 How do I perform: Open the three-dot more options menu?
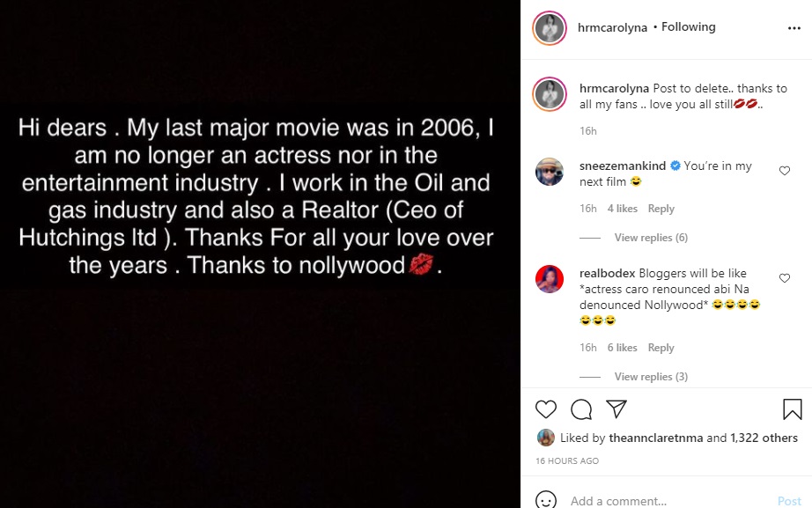coord(794,28)
